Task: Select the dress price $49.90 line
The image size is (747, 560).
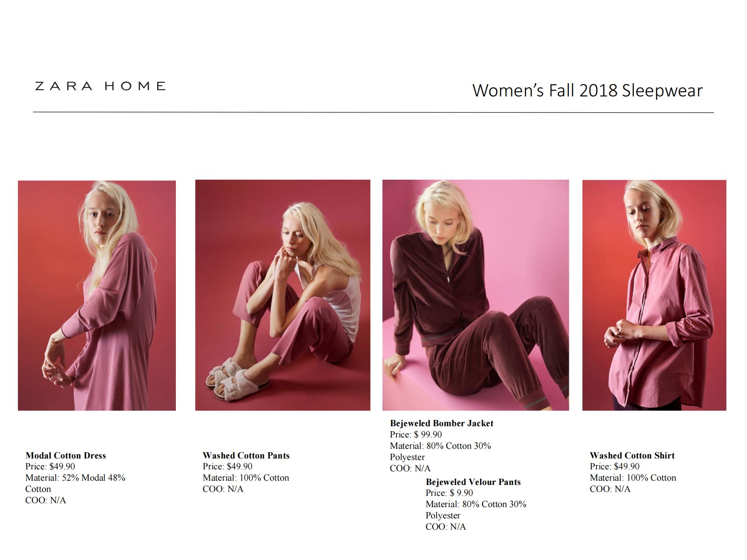Action: tap(50, 466)
